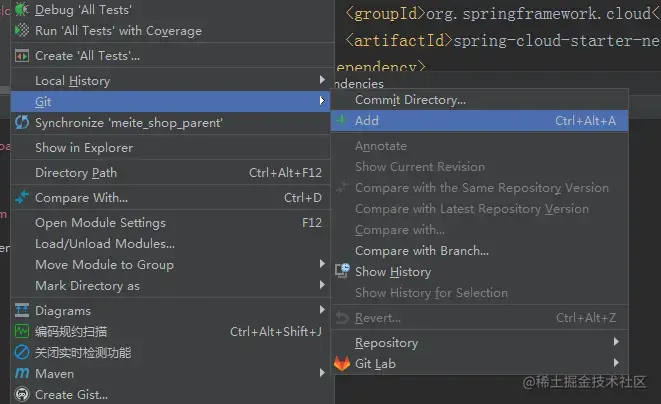Screen dimensions: 661x404
Task: Click the green plus icon beside Add
Action: click(341, 120)
